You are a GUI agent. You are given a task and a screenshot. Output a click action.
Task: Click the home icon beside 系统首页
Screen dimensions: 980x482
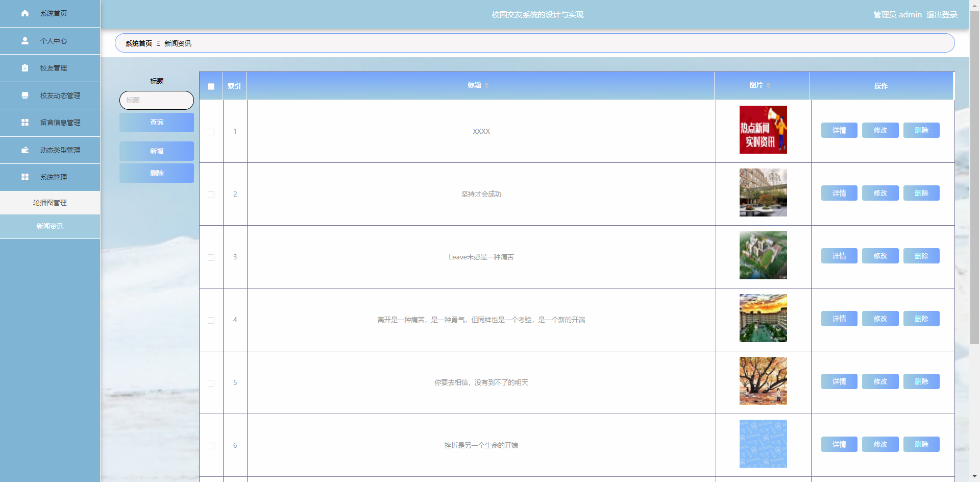click(x=25, y=13)
